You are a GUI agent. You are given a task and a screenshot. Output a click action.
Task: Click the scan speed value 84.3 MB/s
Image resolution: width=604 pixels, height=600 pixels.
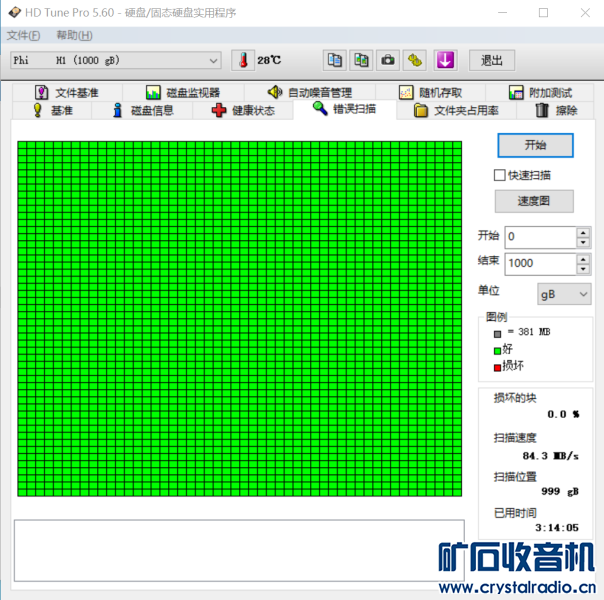(x=550, y=456)
